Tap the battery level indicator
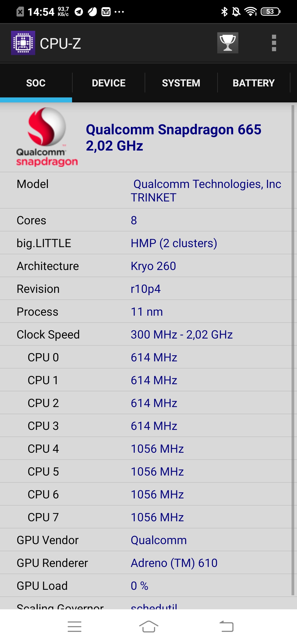The width and height of the screenshot is (297, 644). [x=270, y=12]
